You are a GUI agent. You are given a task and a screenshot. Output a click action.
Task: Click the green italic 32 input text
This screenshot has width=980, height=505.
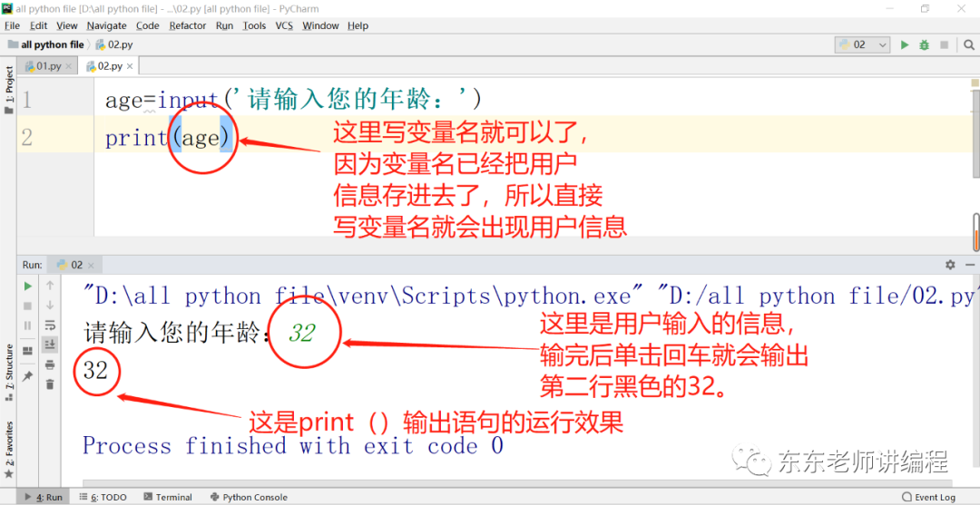click(301, 334)
